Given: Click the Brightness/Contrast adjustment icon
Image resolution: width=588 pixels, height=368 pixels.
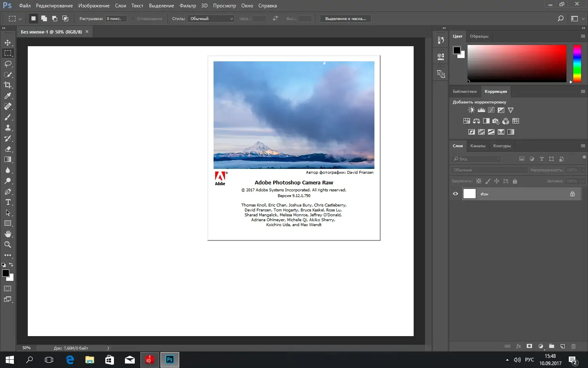Looking at the screenshot, I should (471, 110).
